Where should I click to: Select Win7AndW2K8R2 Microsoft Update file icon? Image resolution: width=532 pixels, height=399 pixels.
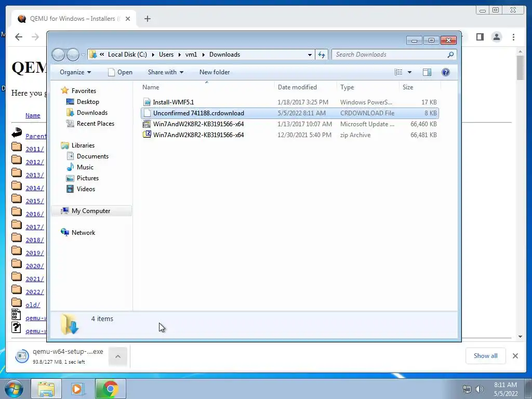(x=147, y=124)
